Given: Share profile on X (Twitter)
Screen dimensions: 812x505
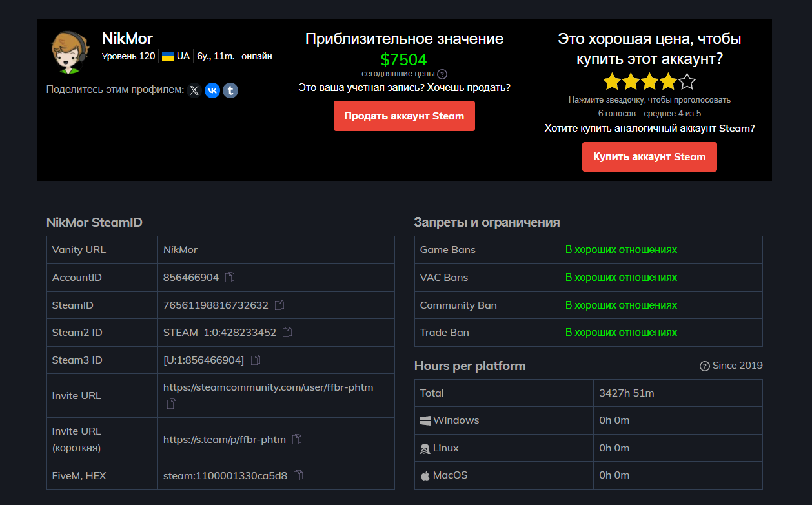Looking at the screenshot, I should click(194, 90).
